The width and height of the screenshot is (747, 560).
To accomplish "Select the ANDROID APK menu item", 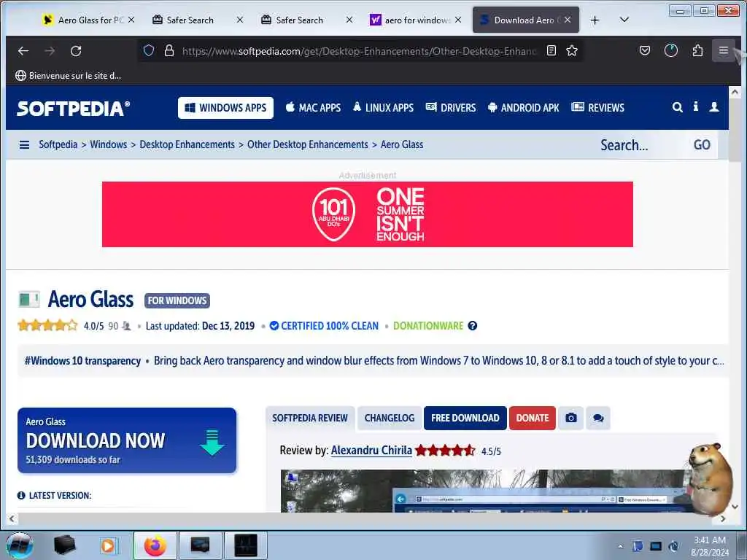I will (x=524, y=108).
